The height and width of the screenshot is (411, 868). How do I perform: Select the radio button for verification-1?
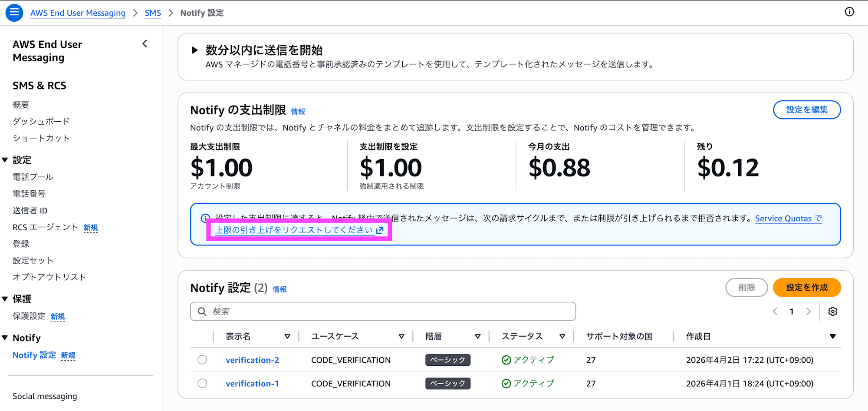(202, 383)
